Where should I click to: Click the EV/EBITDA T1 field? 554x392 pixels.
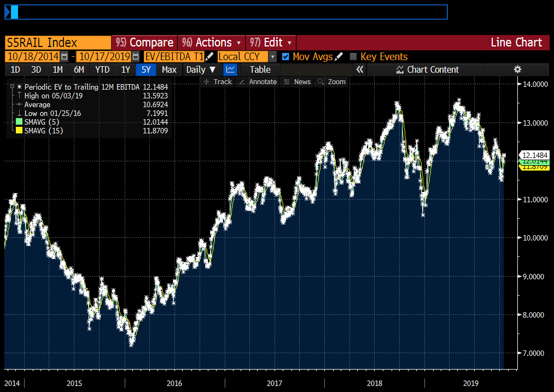coord(174,56)
